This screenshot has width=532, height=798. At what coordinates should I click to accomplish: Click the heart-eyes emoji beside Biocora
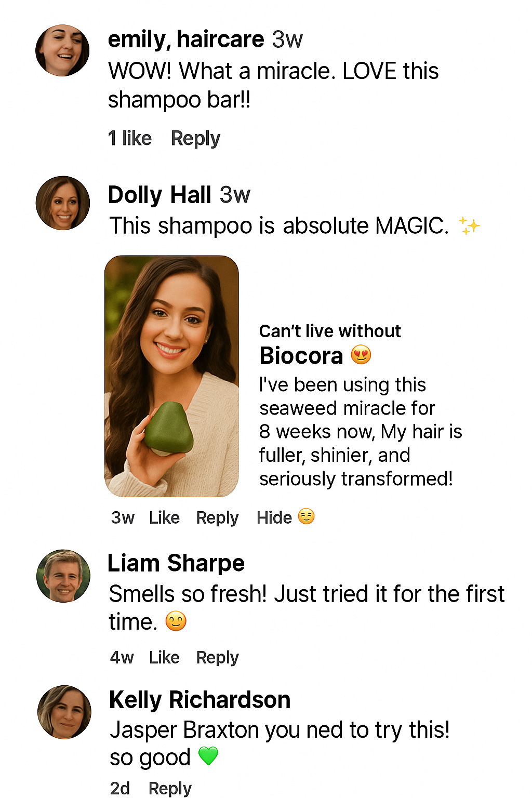[361, 355]
